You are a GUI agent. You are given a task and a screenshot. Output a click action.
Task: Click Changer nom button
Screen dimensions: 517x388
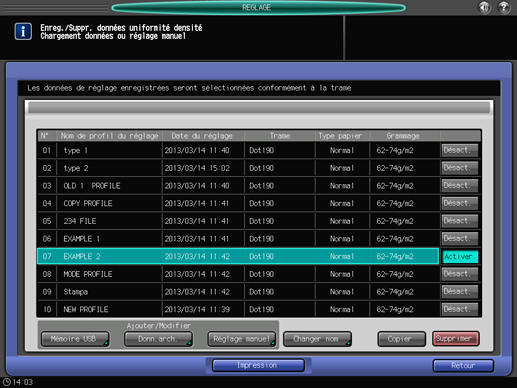[x=317, y=339]
